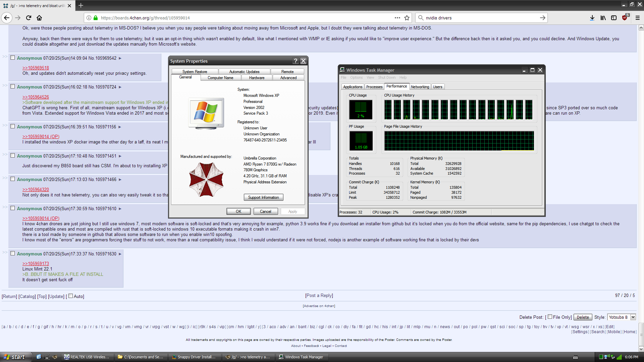Click the help question mark in System Properties

[x=296, y=61]
